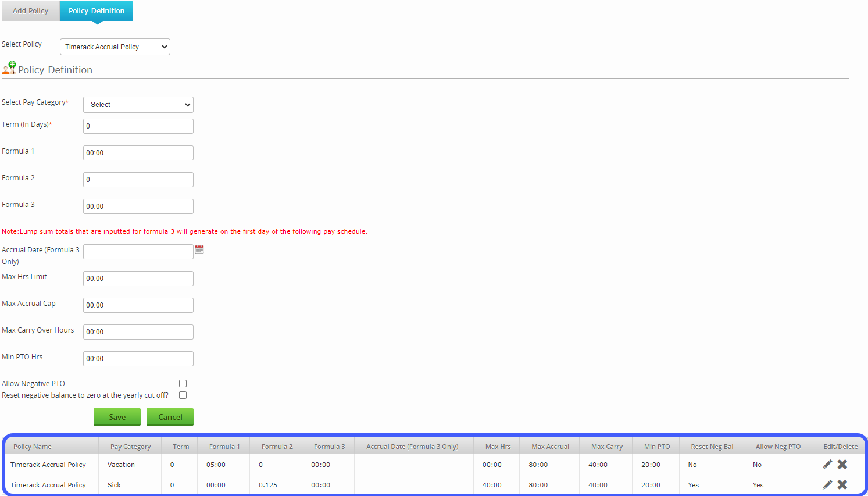Click the Vacation row No Allow Neg PTO value

(757, 465)
